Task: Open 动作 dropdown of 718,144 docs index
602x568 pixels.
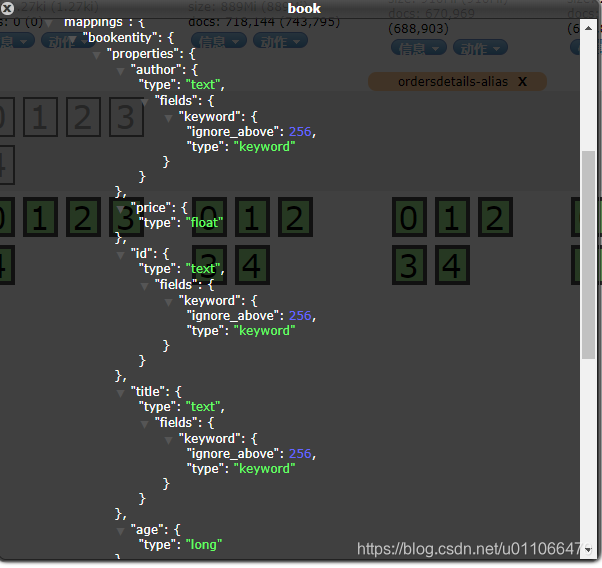Action: click(x=280, y=41)
